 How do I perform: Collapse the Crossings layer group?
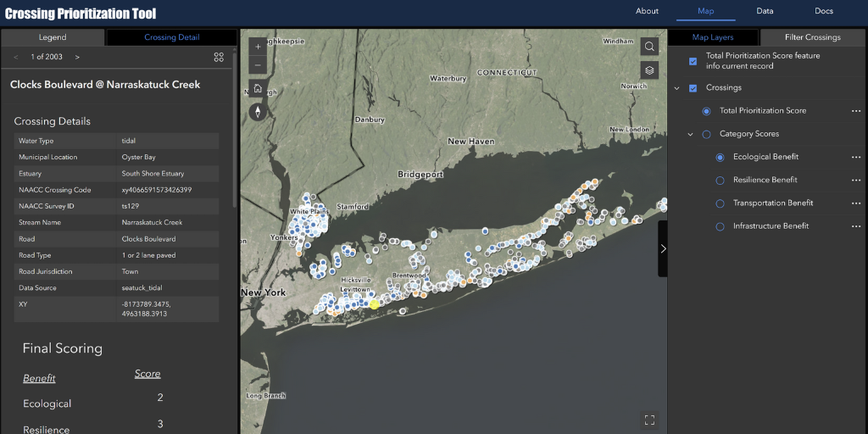tap(676, 88)
